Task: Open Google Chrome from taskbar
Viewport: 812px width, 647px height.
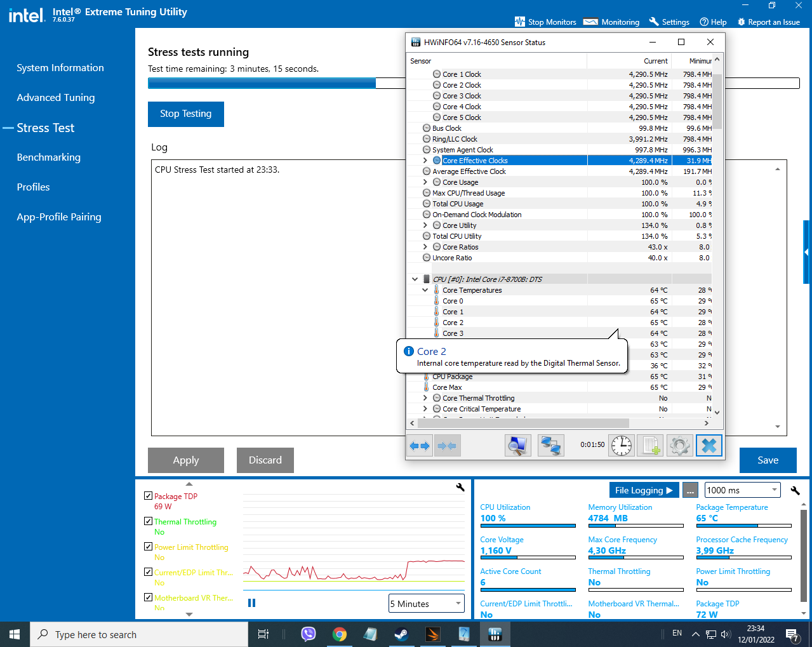Action: point(340,634)
